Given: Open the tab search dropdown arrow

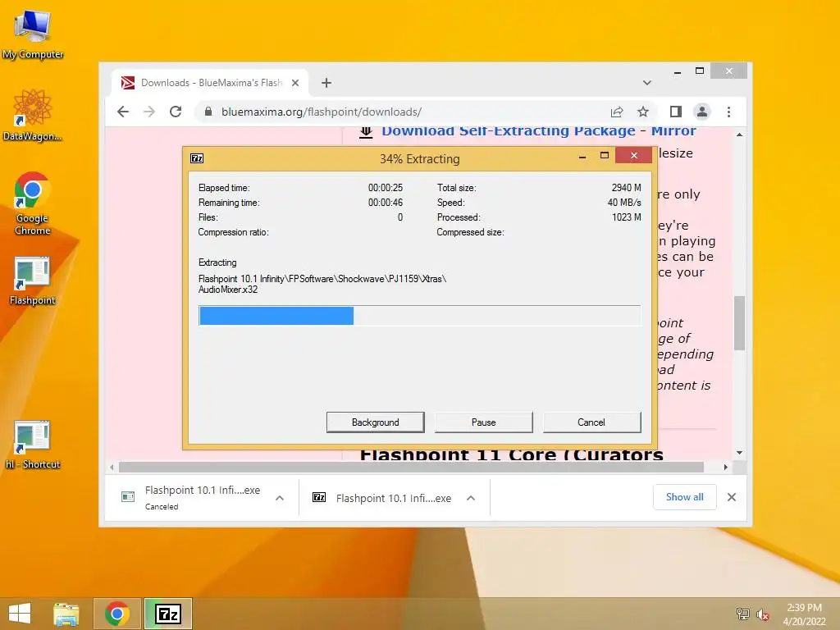Looking at the screenshot, I should (x=647, y=83).
